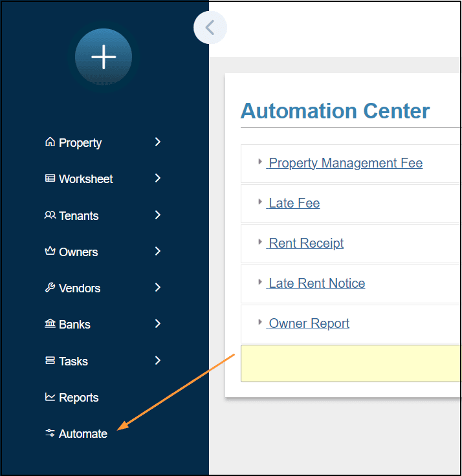This screenshot has width=462, height=476.
Task: Open the Property Management Fee link
Action: click(x=346, y=163)
